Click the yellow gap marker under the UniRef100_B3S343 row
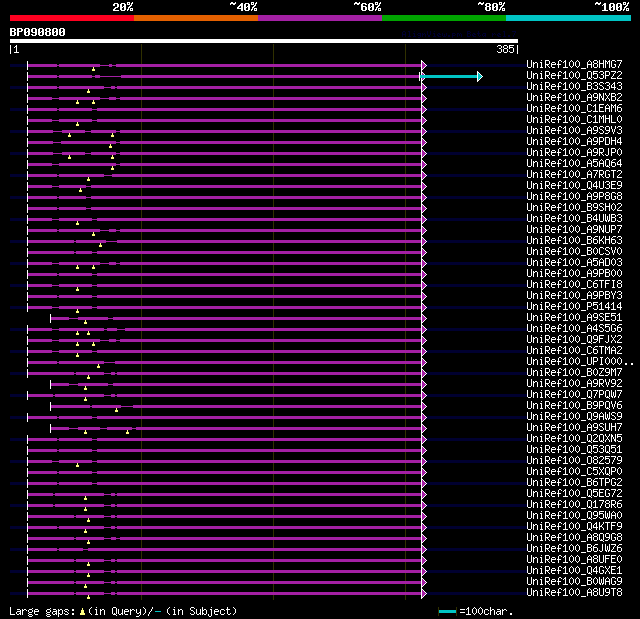The width and height of the screenshot is (640, 619). pos(89,91)
